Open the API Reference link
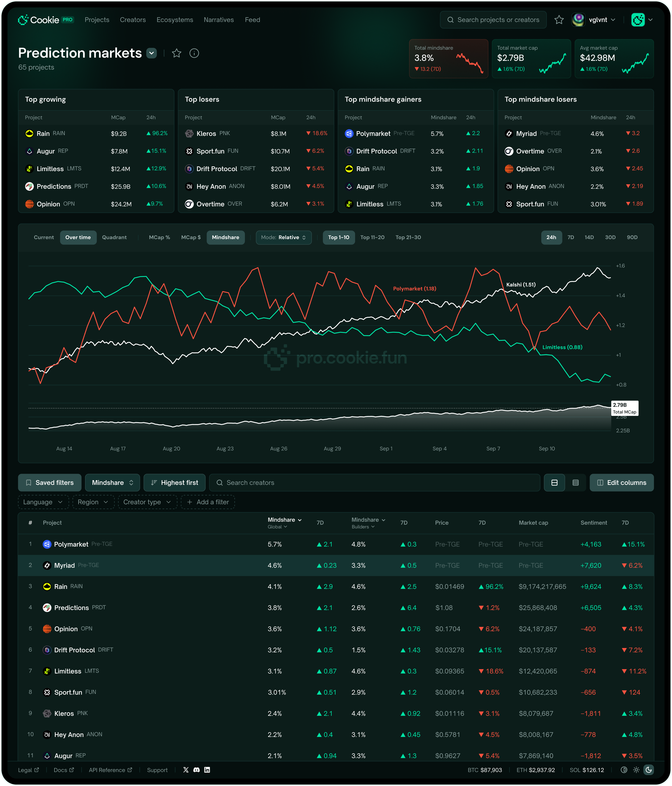 click(110, 770)
